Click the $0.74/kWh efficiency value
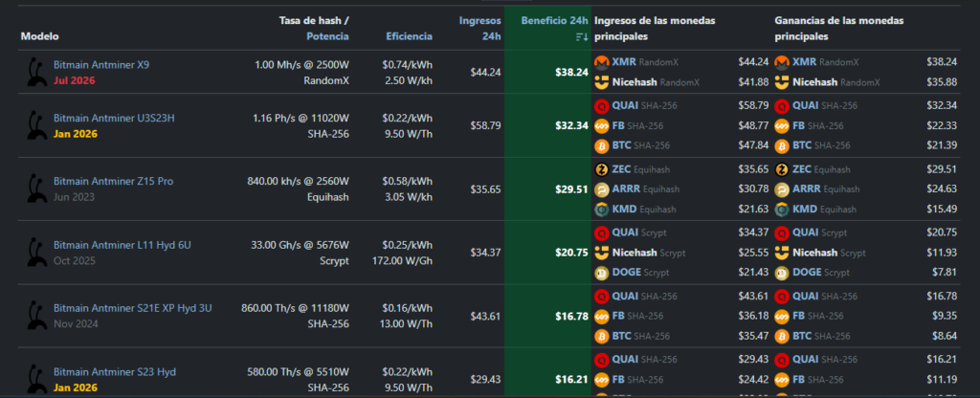Screen dimensions: 980x398 (x=408, y=64)
